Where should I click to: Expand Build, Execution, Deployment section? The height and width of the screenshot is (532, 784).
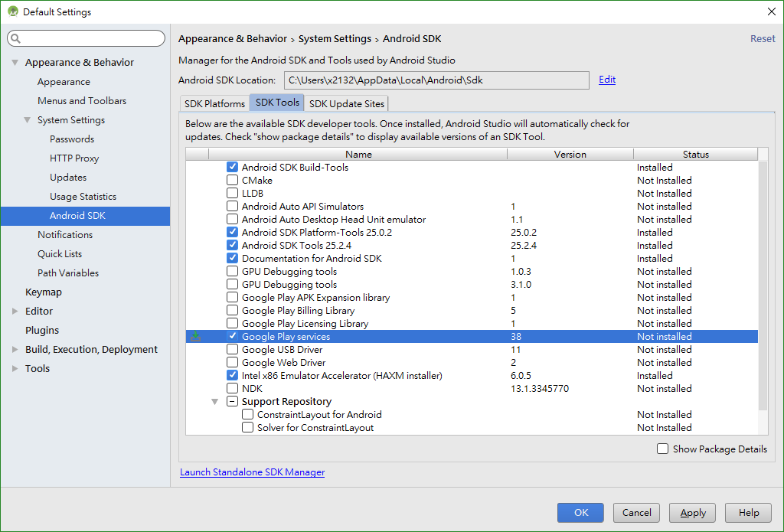click(x=15, y=350)
